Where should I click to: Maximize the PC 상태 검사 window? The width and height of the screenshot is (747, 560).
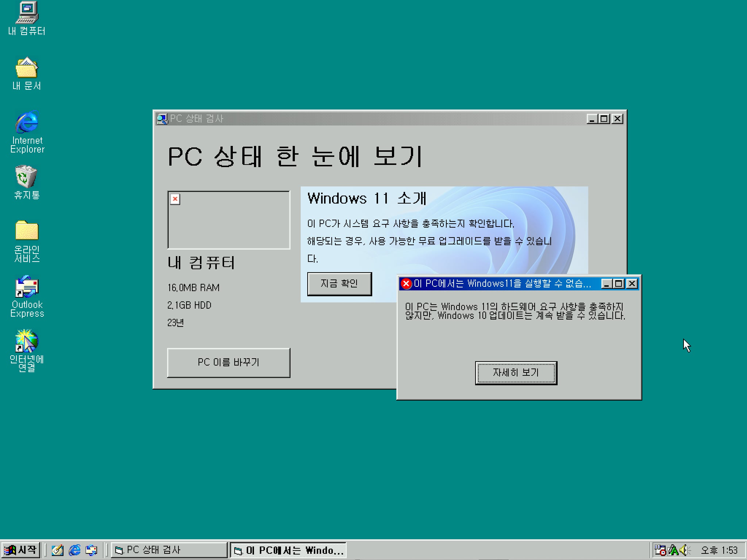[604, 119]
